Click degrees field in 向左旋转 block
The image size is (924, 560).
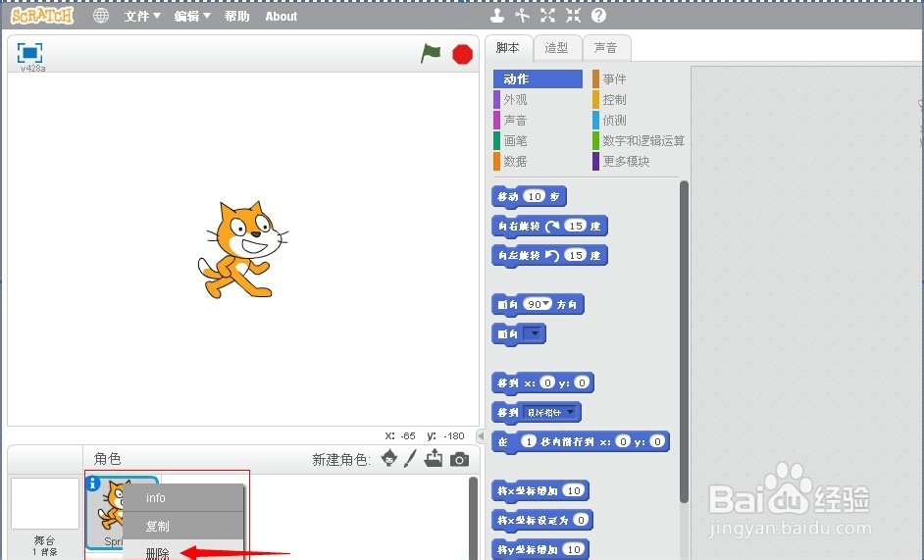576,255
